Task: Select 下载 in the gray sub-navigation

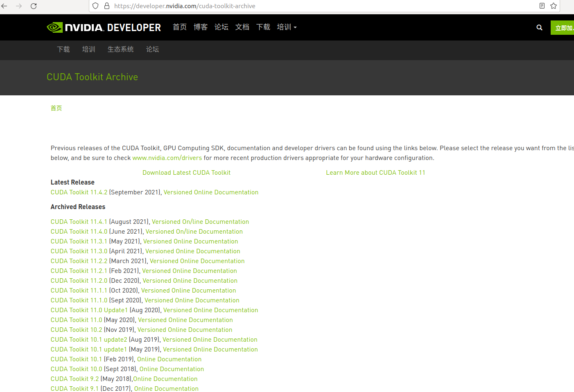Action: coord(63,50)
